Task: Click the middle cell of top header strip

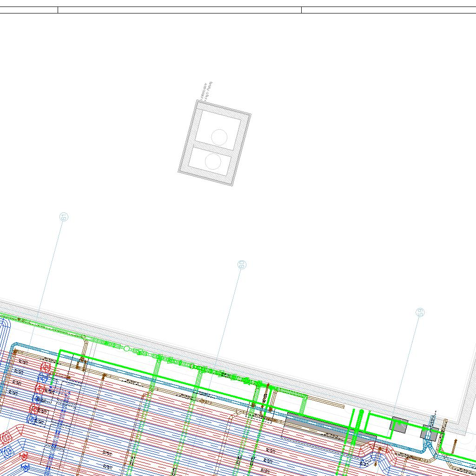Action: pyautogui.click(x=179, y=10)
